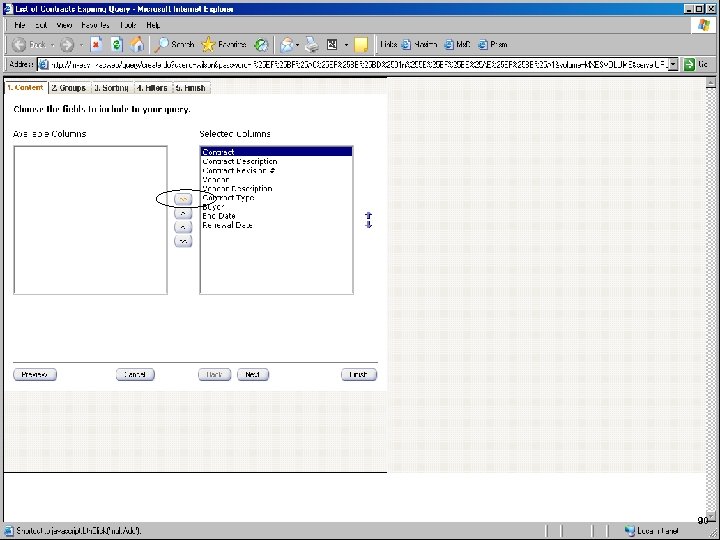Open Favorites with the star icon

pos(224,45)
